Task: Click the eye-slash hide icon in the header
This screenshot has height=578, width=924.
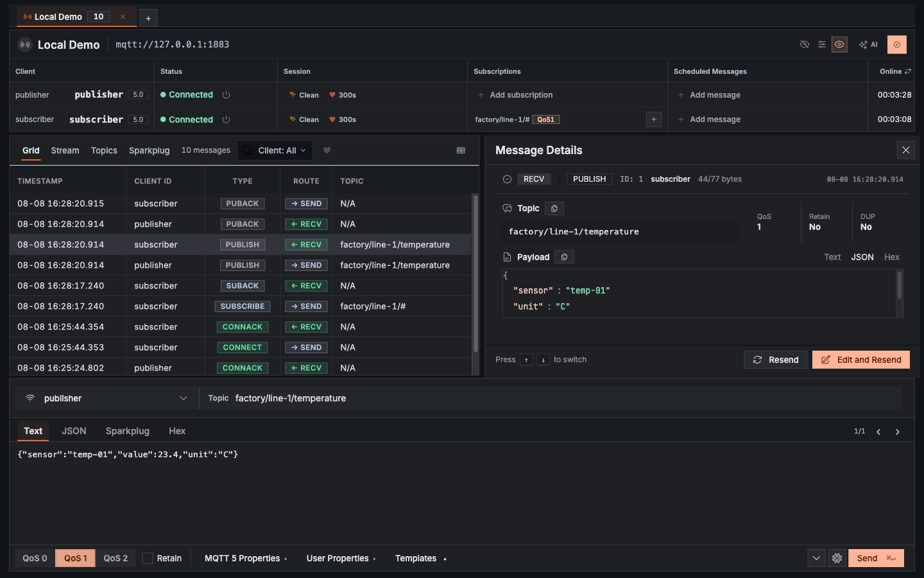Action: (804, 44)
